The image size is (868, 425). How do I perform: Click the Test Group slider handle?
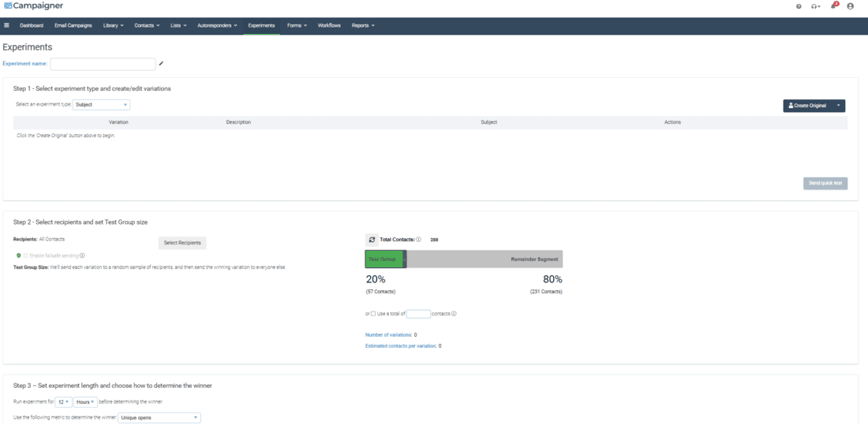(405, 259)
